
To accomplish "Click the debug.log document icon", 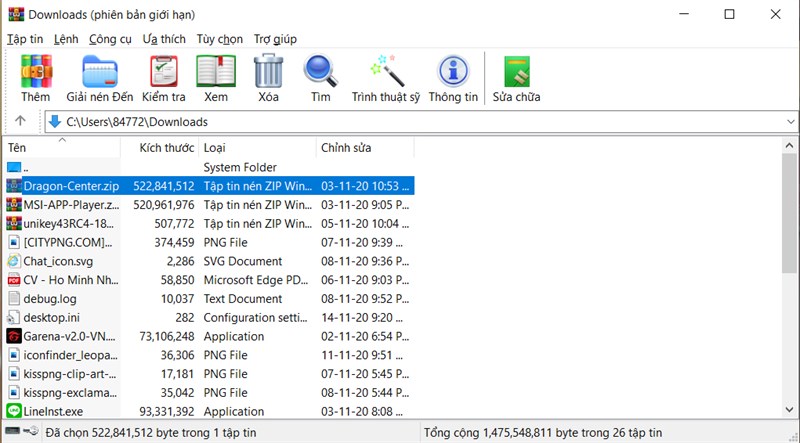I will (14, 299).
